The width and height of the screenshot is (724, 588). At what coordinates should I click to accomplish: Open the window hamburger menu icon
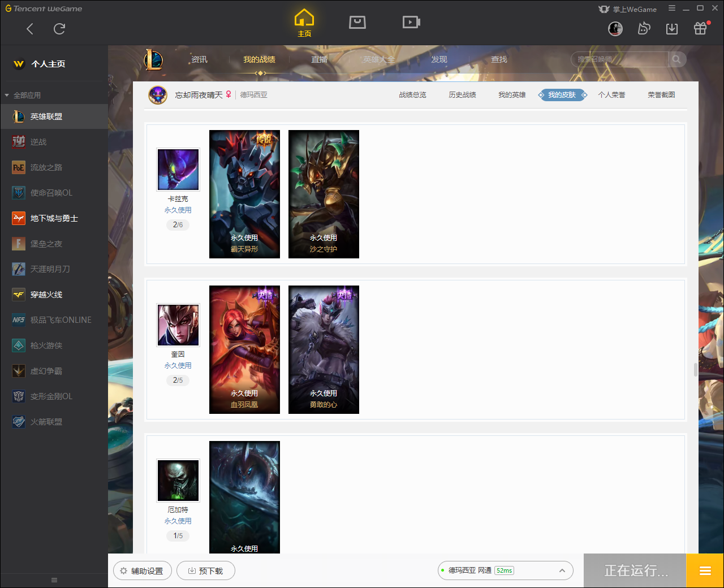(672, 8)
